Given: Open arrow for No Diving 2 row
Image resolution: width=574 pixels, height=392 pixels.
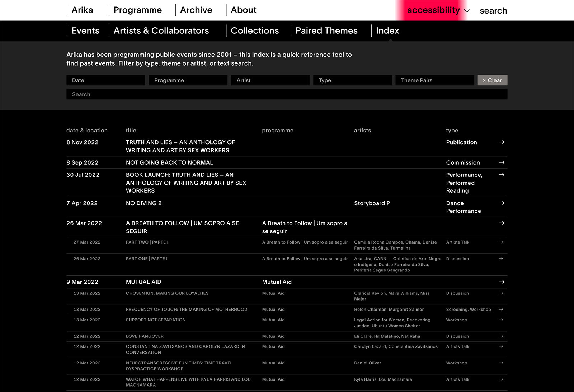Looking at the screenshot, I should point(502,203).
